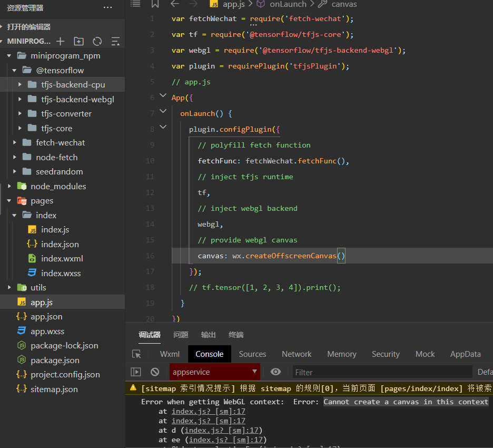
Task: Refresh the explorer file tree
Action: click(x=97, y=41)
